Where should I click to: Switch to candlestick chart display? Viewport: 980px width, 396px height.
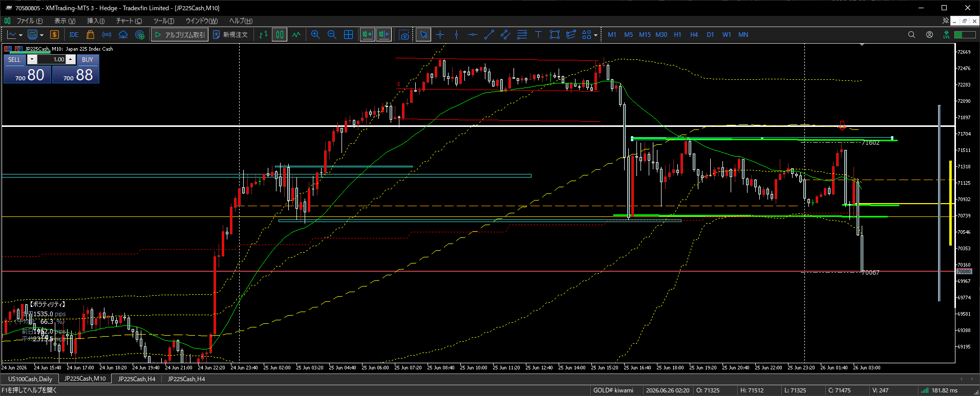[280, 35]
